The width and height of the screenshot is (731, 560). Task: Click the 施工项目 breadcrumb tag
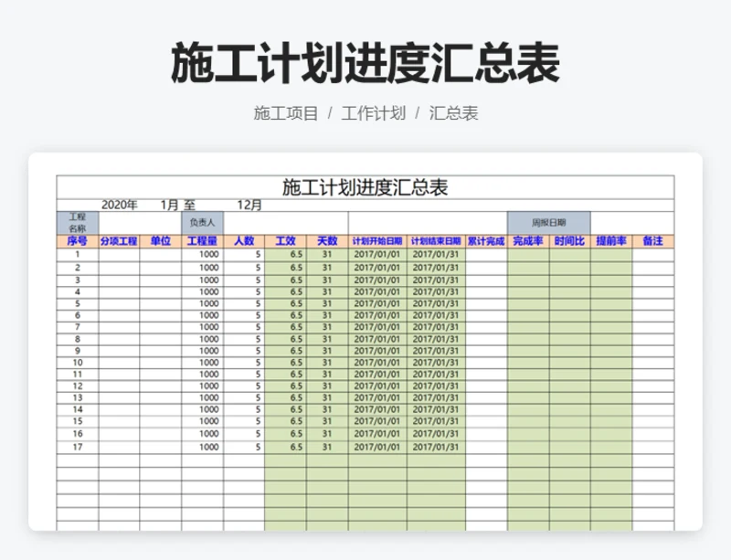point(286,113)
